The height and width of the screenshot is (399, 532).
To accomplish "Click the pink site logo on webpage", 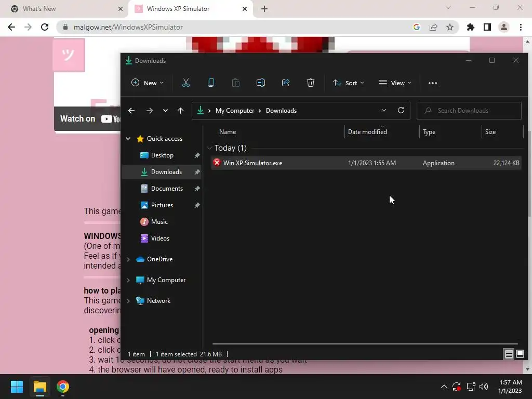I will [x=69, y=55].
